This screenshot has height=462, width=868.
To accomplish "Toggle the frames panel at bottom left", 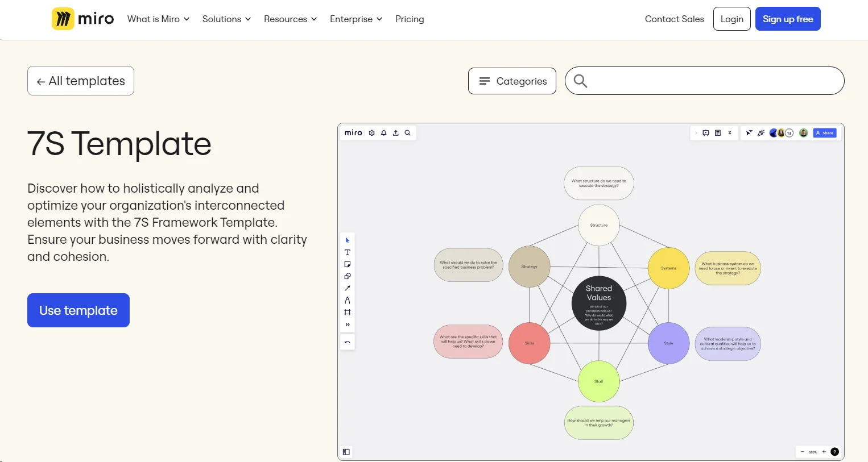I will click(x=346, y=451).
